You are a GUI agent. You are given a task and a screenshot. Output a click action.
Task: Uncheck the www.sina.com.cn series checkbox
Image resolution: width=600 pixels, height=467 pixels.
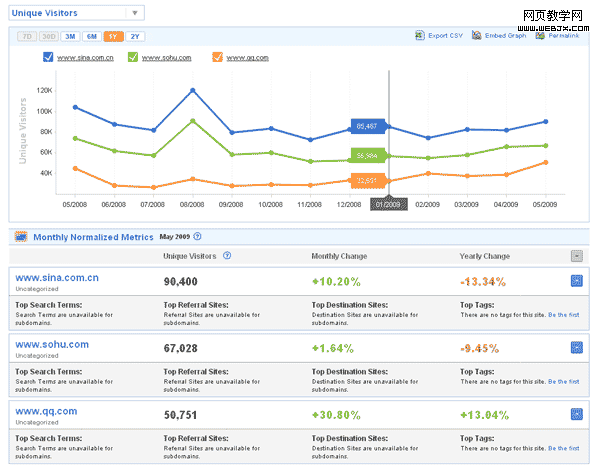[x=48, y=58]
